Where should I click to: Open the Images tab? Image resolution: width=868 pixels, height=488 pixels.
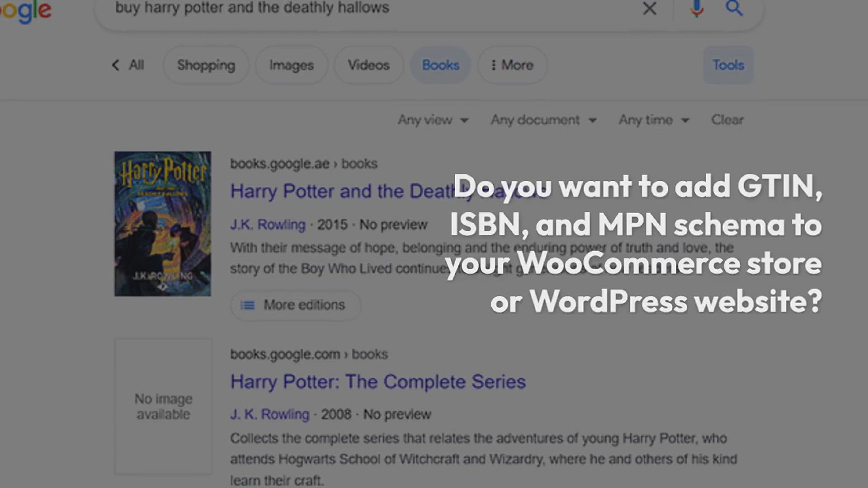click(x=292, y=65)
